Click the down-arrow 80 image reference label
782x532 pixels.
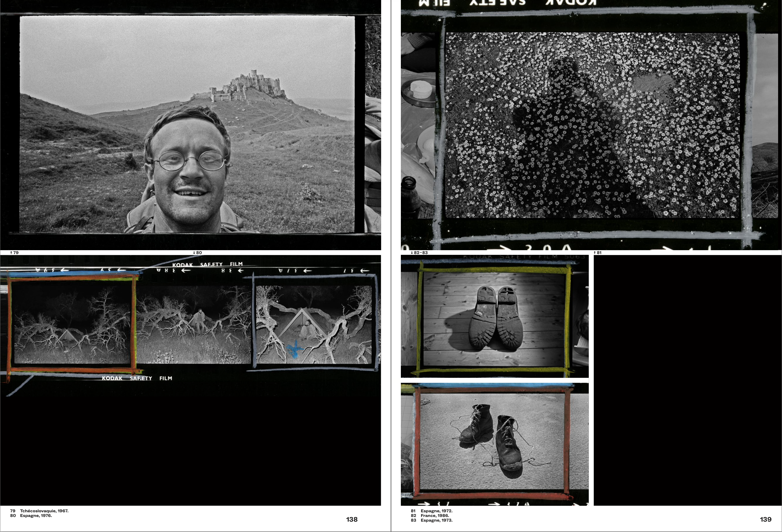(x=197, y=253)
